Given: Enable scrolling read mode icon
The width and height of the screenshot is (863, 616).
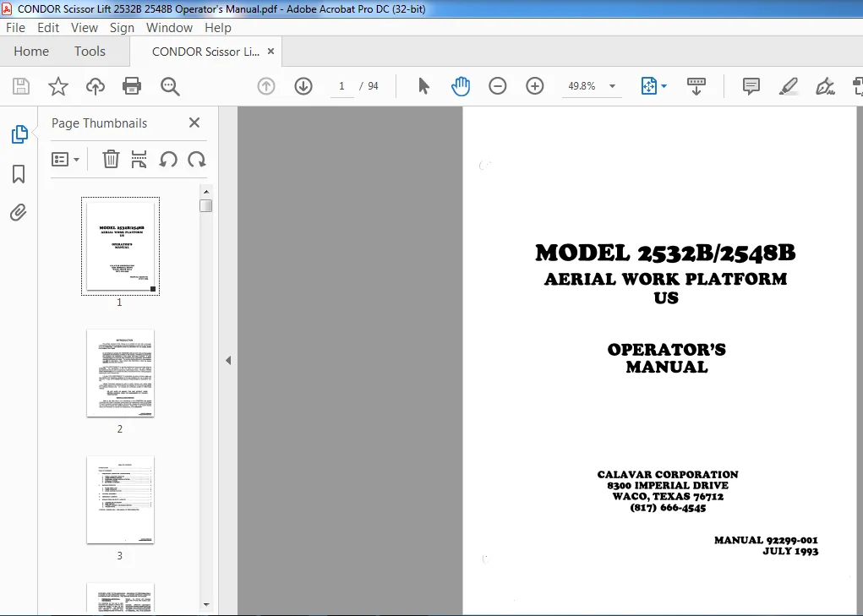Looking at the screenshot, I should (696, 86).
